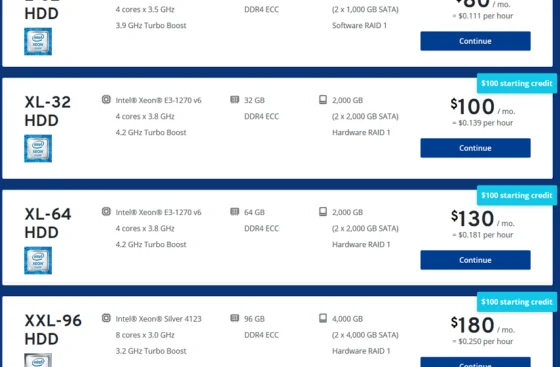This screenshot has height=367, width=560.
Task: Select the XL-64 HDD plan title
Action: [x=48, y=223]
